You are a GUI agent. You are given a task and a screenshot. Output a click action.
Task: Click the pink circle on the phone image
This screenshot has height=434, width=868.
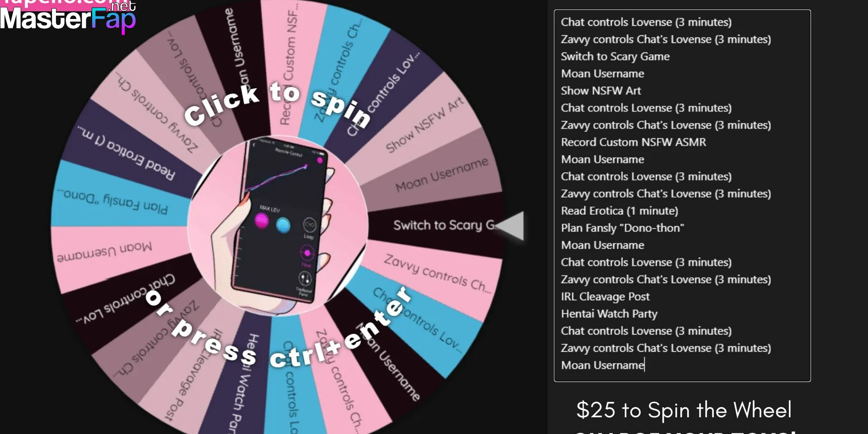pyautogui.click(x=261, y=221)
